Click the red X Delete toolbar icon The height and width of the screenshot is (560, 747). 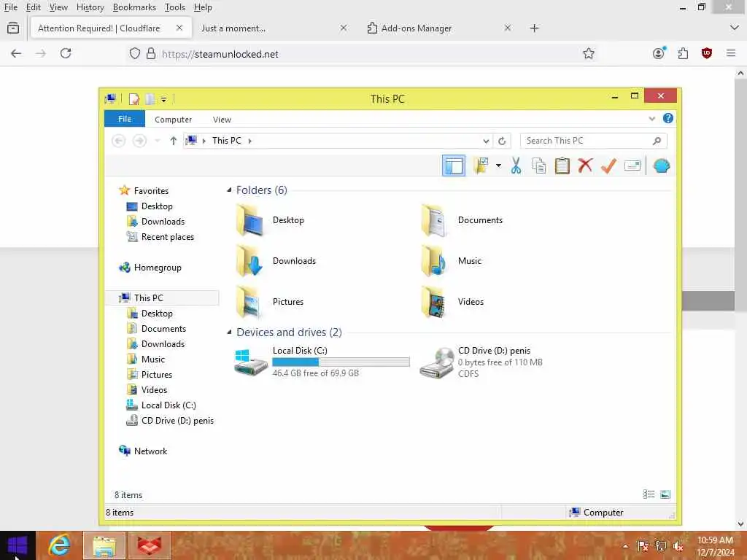585,166
